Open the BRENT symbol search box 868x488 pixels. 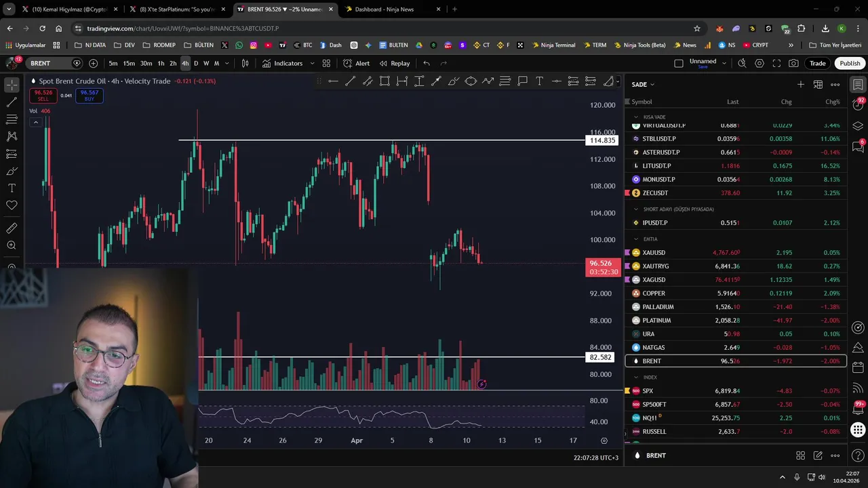click(54, 63)
